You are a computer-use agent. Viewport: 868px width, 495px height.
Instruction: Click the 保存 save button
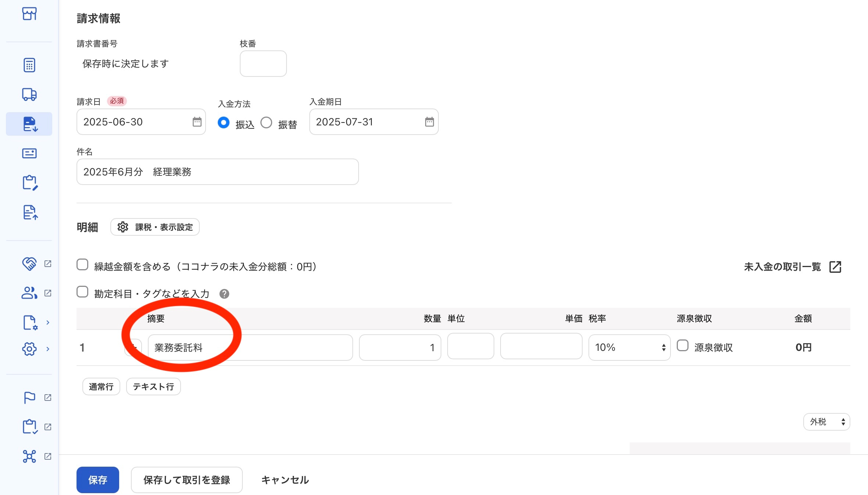[97, 480]
